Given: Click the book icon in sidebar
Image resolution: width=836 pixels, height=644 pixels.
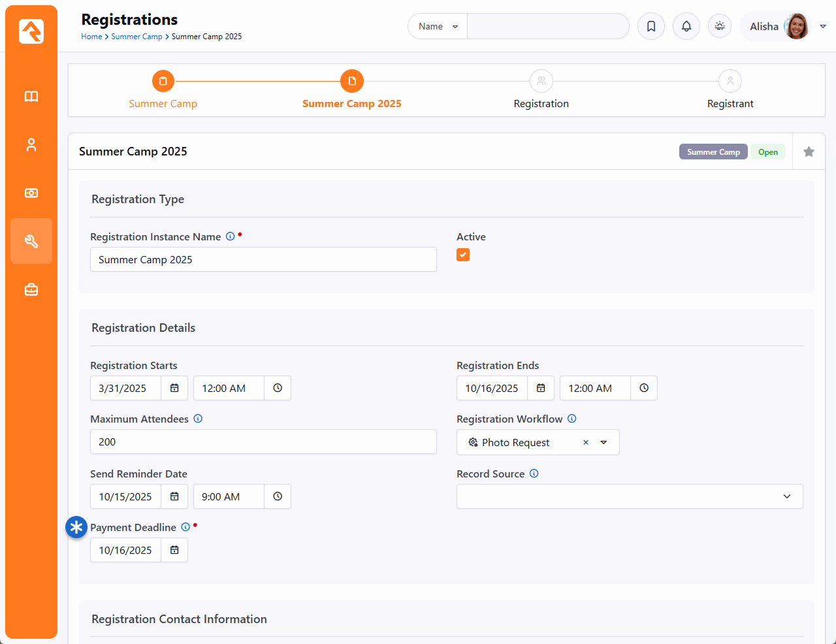Looking at the screenshot, I should [x=31, y=97].
